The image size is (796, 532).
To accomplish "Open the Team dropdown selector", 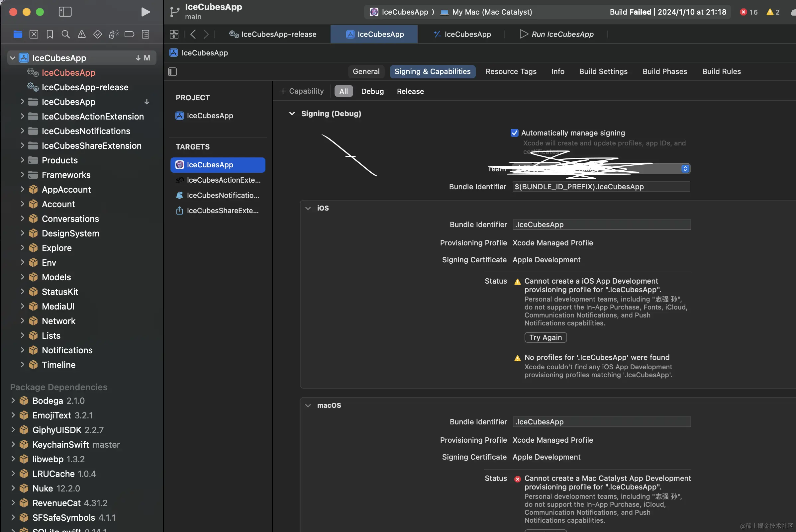I will [x=685, y=169].
